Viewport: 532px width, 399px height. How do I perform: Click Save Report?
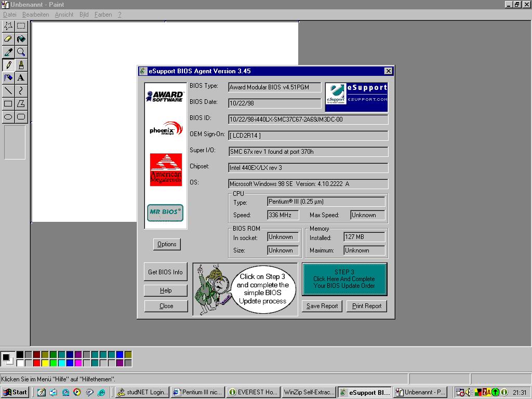(x=322, y=306)
